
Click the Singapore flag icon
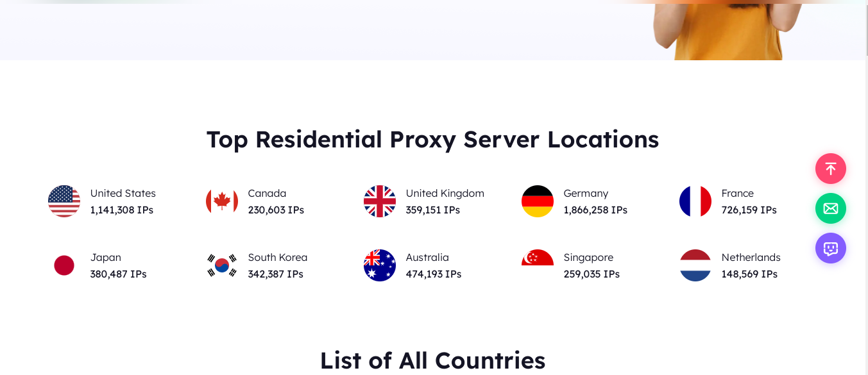538,258
